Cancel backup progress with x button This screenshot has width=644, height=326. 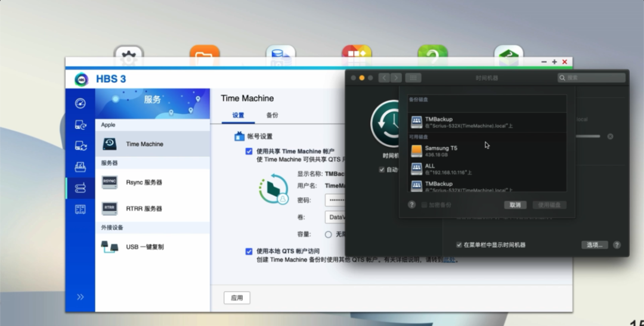tap(611, 136)
